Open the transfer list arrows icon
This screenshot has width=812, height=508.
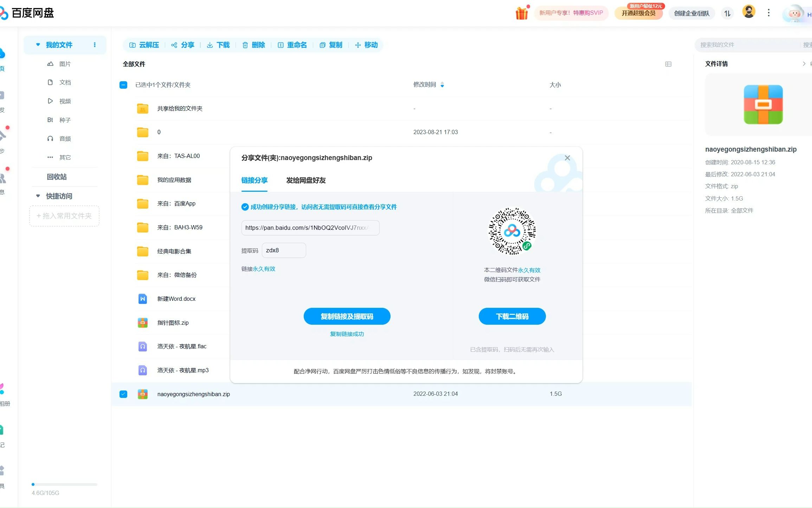coord(727,13)
